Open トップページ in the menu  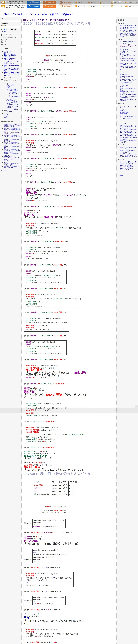tap(7, 51)
